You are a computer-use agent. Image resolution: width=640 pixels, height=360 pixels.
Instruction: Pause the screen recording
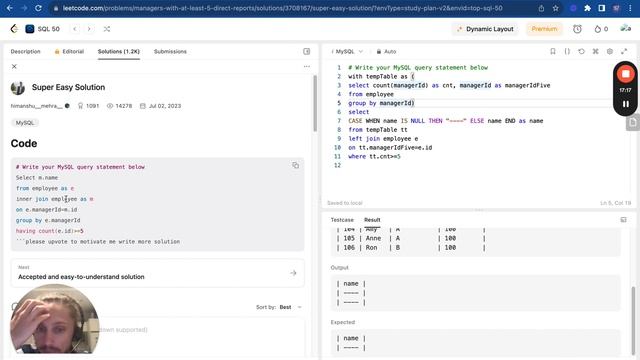pos(625,104)
